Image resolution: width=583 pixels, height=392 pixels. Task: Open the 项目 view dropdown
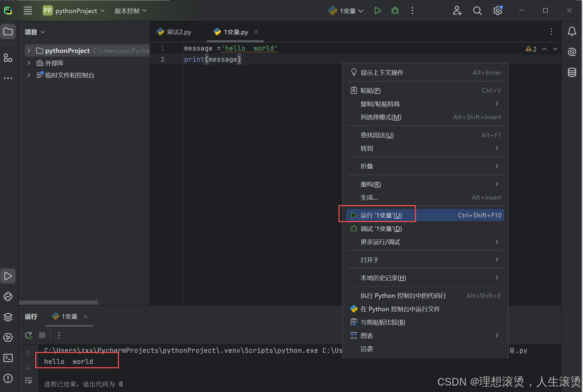(x=35, y=32)
